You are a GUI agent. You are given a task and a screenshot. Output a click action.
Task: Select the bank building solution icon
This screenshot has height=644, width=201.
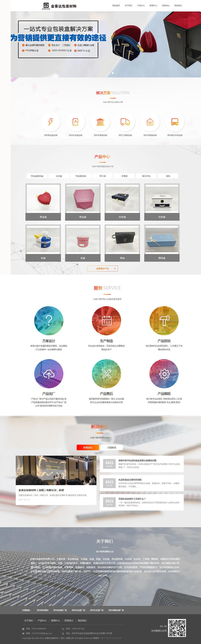click(100, 122)
